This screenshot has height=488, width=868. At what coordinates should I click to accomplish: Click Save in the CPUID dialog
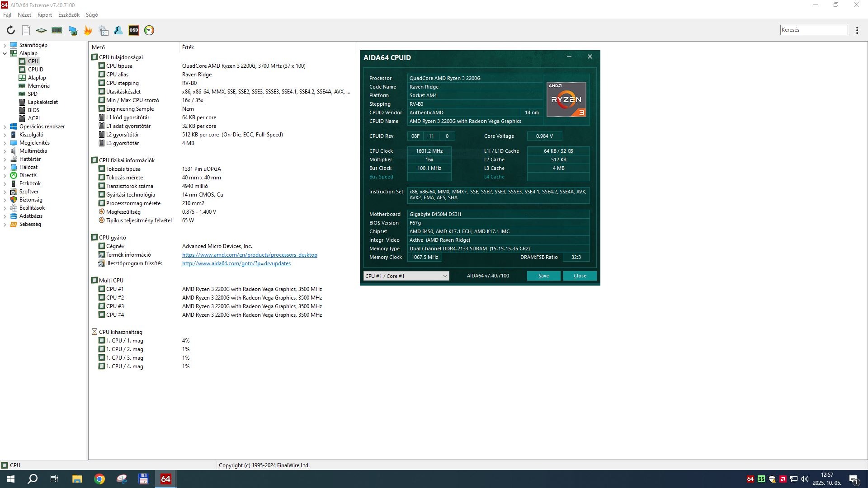pyautogui.click(x=543, y=276)
